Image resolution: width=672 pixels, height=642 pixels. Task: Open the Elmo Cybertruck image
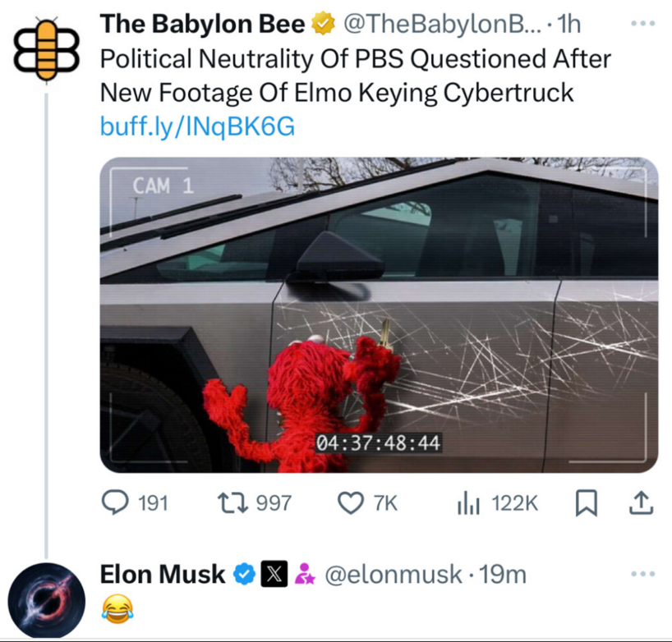[379, 314]
